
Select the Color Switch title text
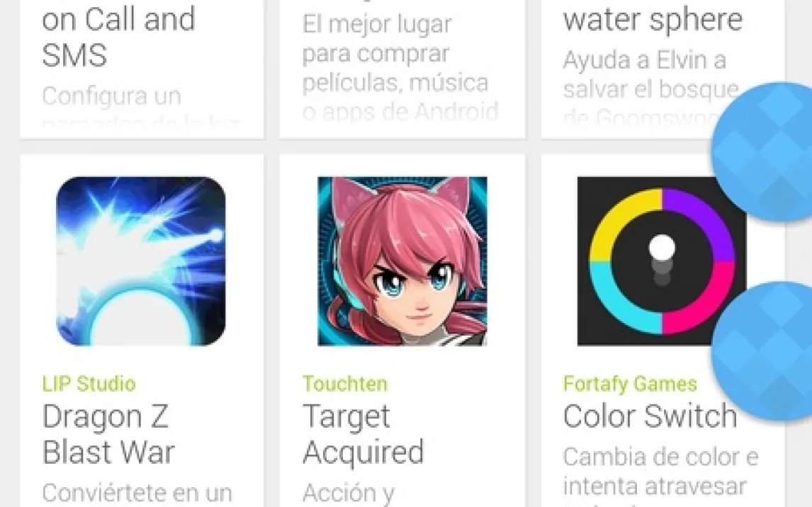pyautogui.click(x=650, y=416)
